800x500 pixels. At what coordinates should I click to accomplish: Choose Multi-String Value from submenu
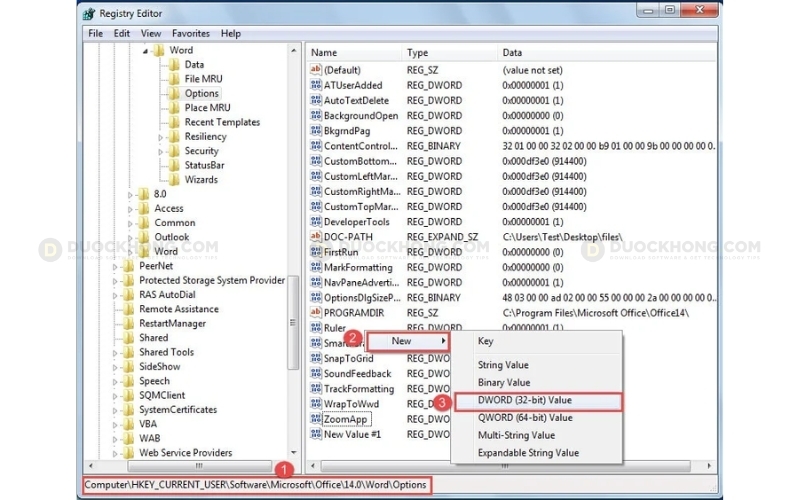[537, 435]
